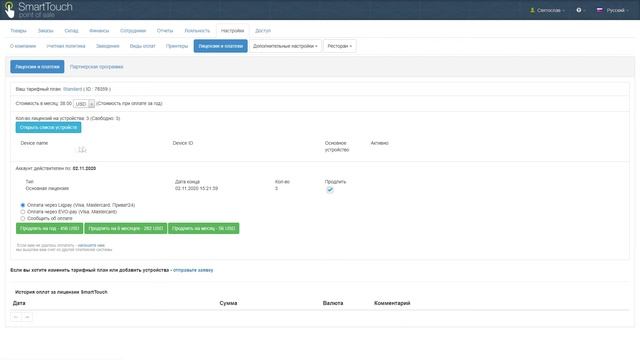Click the Standard tariff plan link
640x360 pixels.
tap(72, 89)
